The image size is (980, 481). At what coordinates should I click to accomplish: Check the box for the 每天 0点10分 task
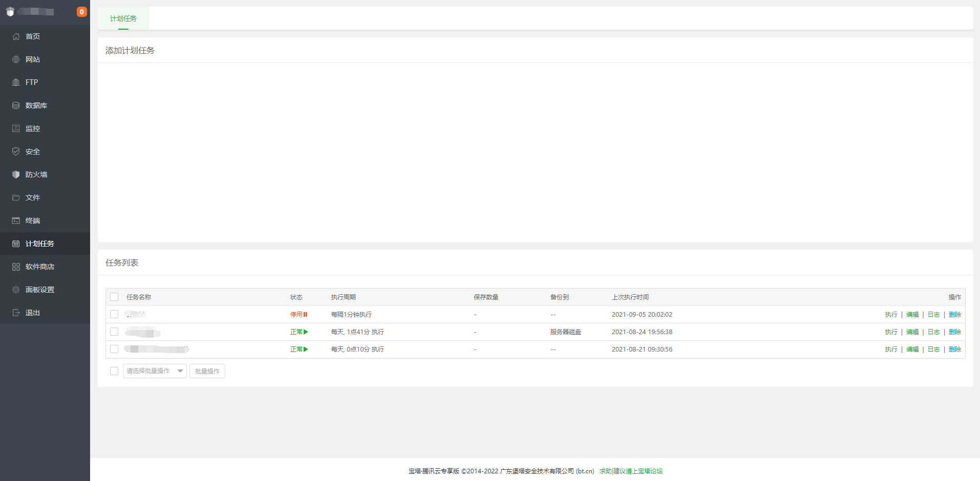pyautogui.click(x=114, y=349)
